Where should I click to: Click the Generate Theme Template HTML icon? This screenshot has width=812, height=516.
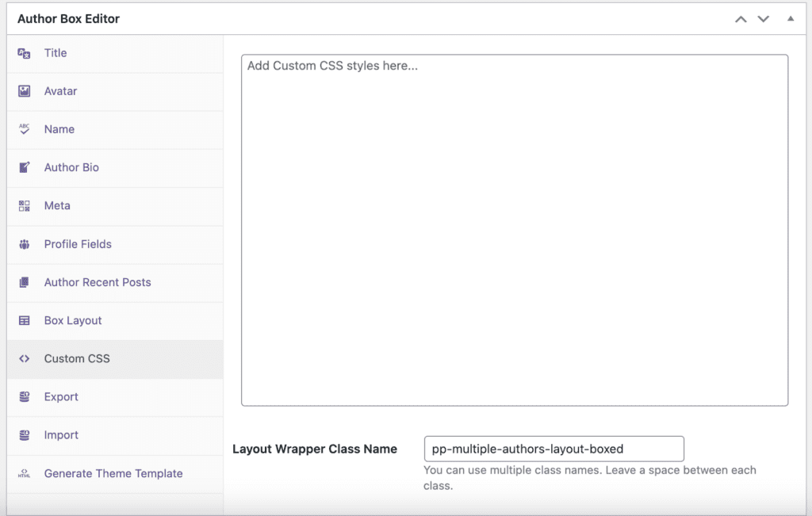25,472
